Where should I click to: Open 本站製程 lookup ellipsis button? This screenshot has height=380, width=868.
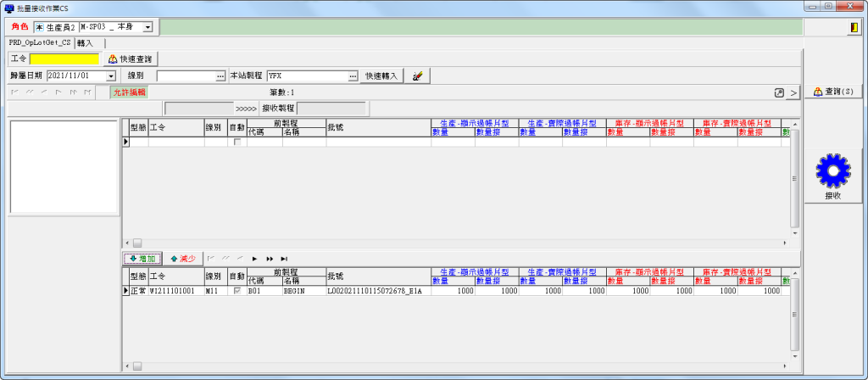pyautogui.click(x=352, y=75)
